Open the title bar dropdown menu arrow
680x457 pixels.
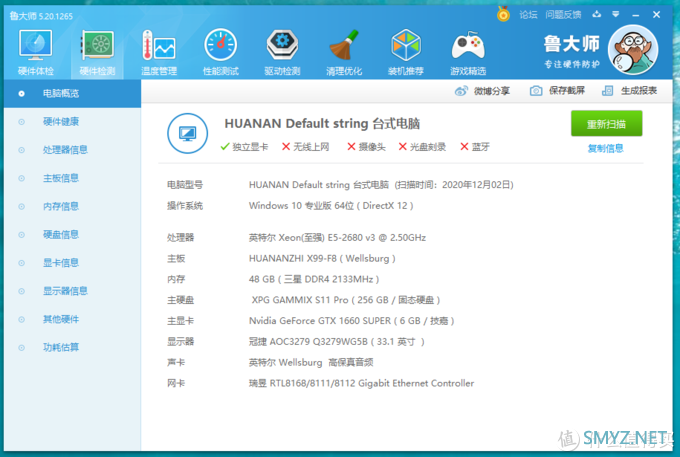tap(615, 14)
